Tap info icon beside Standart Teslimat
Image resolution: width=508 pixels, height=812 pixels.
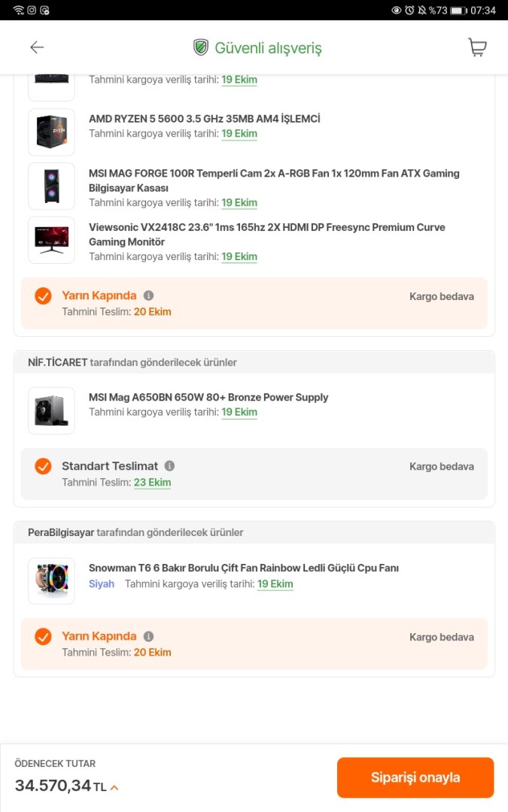point(169,466)
